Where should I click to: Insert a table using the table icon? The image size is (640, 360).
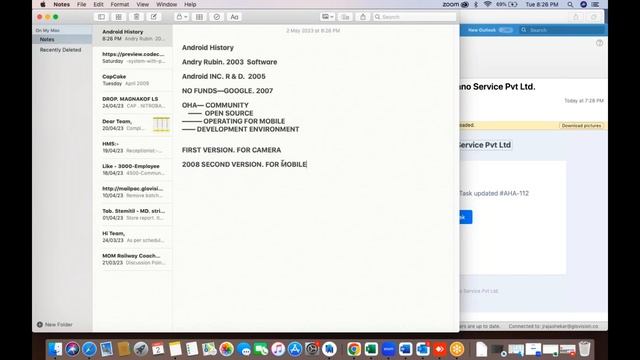199,17
